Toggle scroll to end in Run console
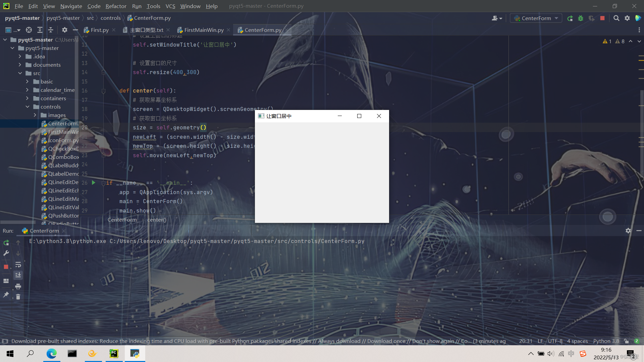 point(18,275)
